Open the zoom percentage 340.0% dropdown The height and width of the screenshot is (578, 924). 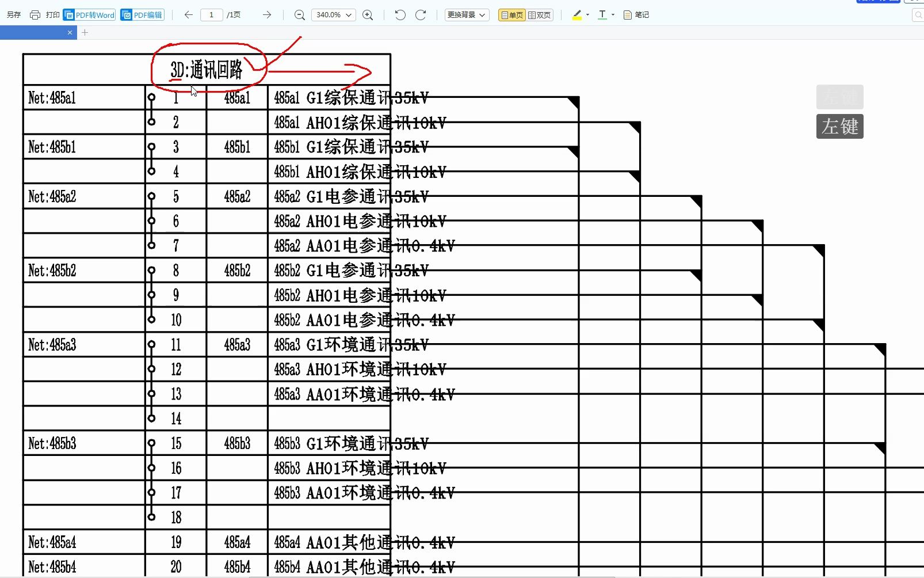point(334,14)
